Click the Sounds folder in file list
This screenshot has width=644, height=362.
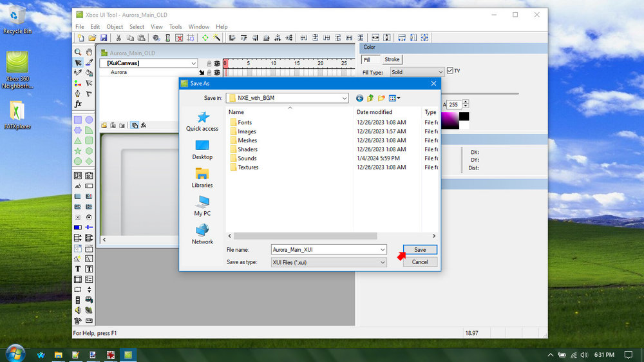(x=247, y=158)
